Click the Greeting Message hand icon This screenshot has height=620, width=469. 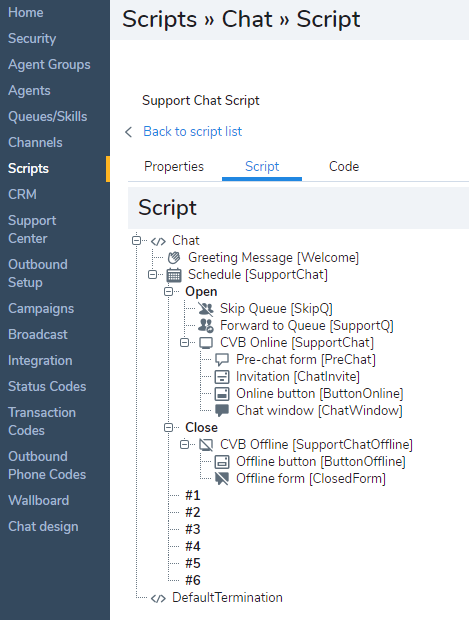click(x=174, y=258)
